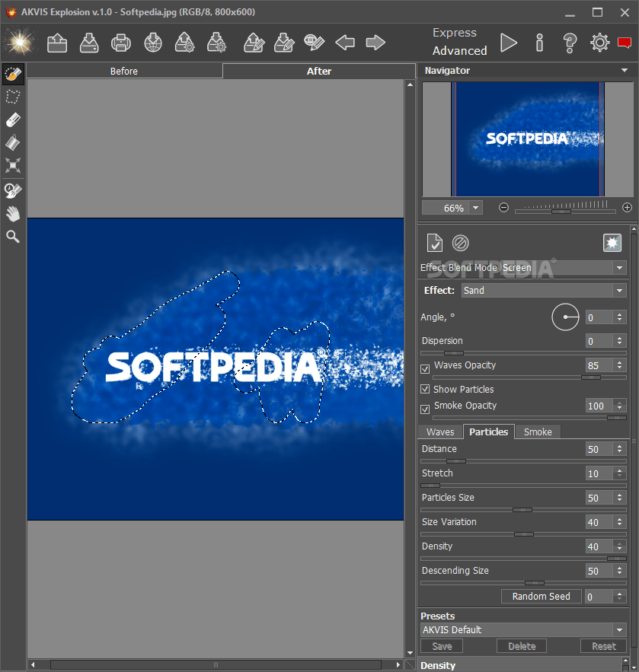Click the Save preset button

(x=442, y=646)
